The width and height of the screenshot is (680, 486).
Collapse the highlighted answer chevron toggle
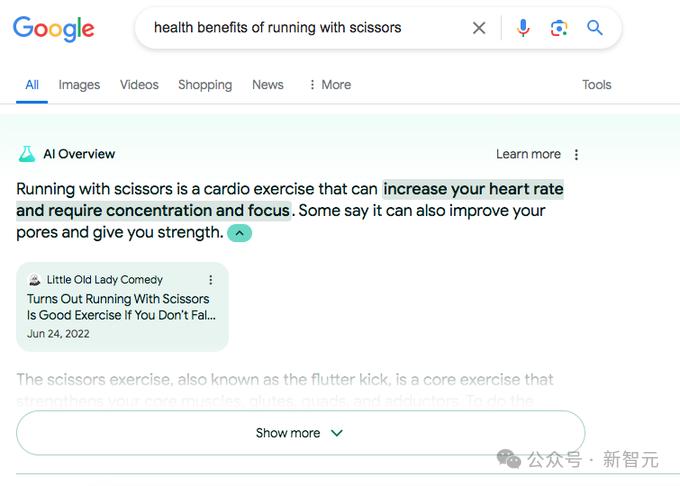pyautogui.click(x=240, y=233)
